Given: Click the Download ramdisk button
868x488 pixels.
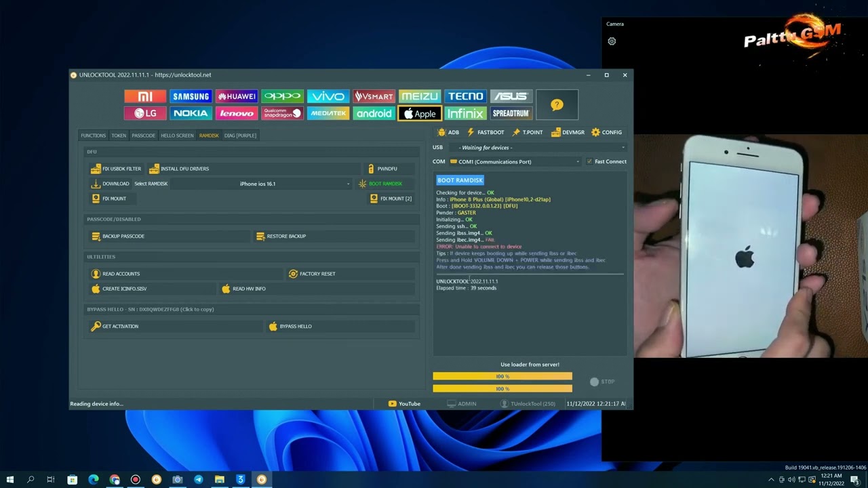Looking at the screenshot, I should click(110, 184).
